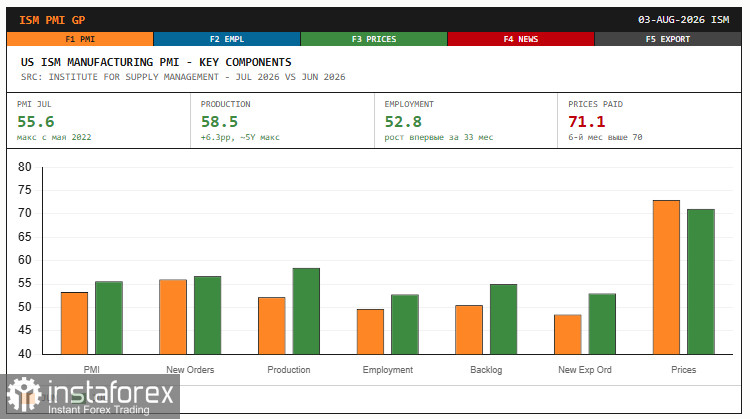
Task: Click the orange Backlog bar
Action: tap(469, 330)
